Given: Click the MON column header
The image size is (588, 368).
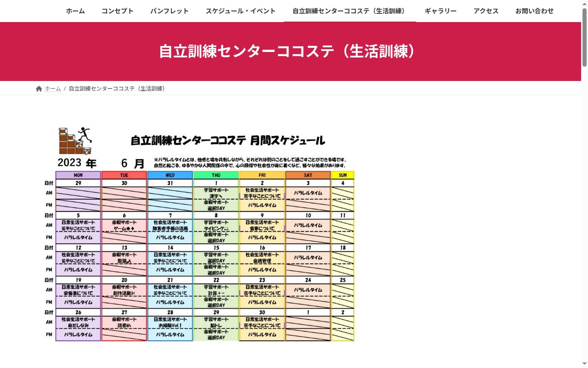Looking at the screenshot, I should [78, 175].
